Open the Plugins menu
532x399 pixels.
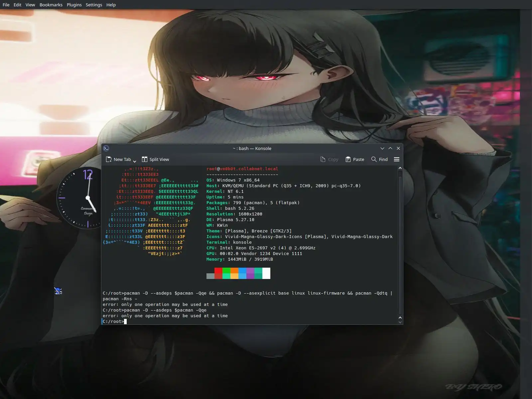(x=74, y=5)
